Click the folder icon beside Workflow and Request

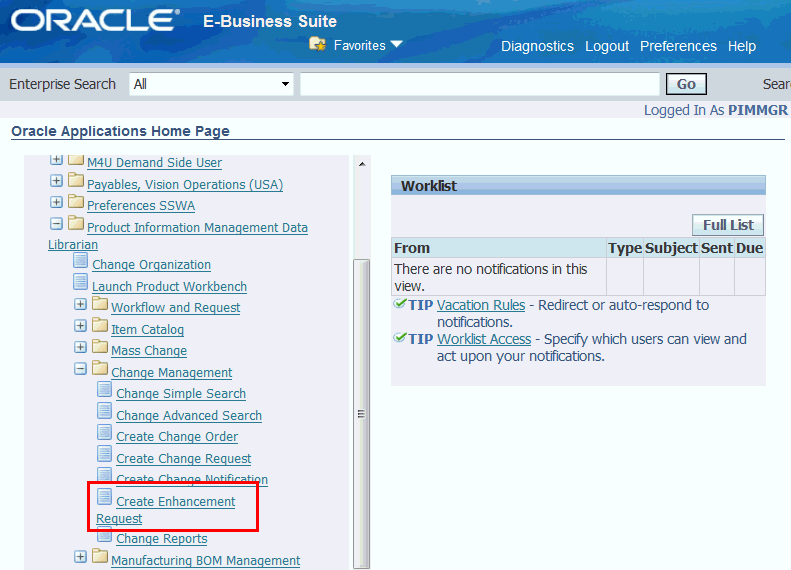(x=100, y=303)
